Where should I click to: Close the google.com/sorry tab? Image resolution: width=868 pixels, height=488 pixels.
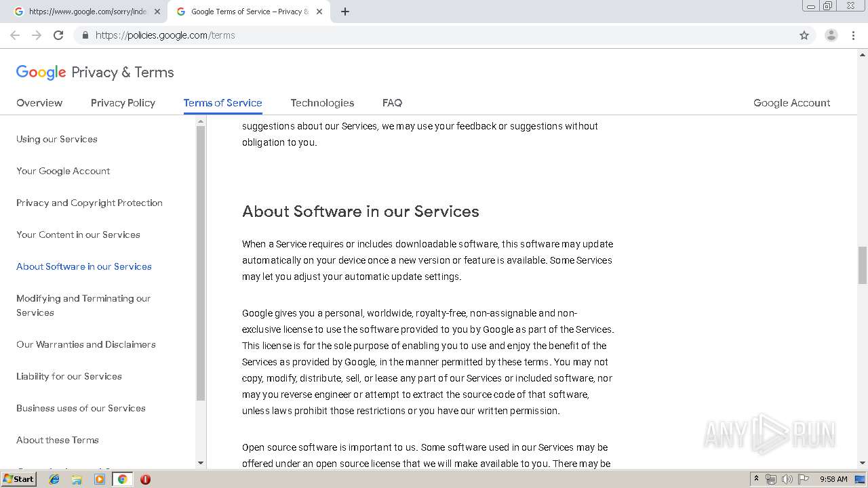point(157,12)
